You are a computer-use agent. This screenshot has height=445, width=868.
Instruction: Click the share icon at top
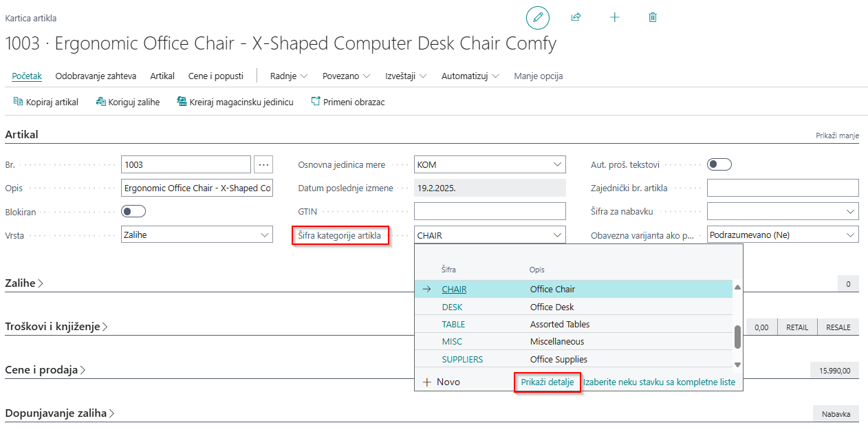pos(576,18)
